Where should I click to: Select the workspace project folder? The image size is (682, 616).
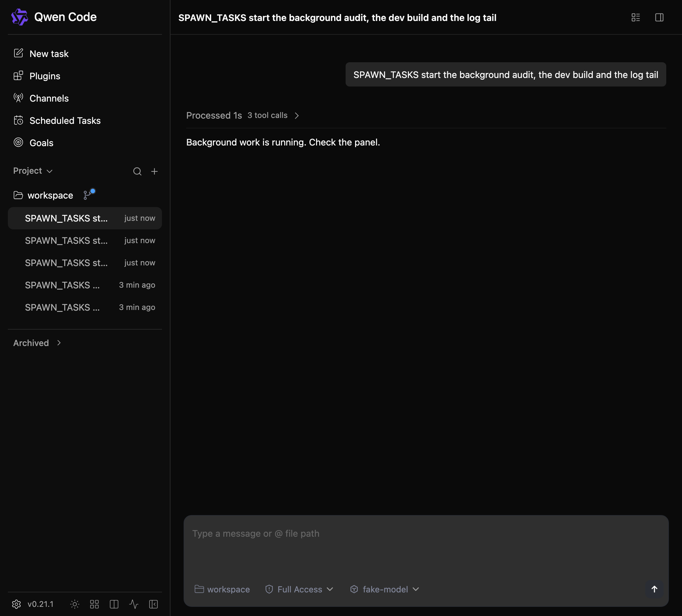point(43,195)
